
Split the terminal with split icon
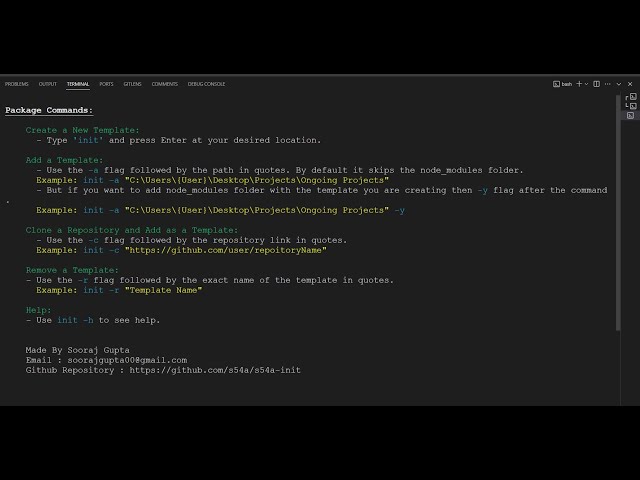597,84
